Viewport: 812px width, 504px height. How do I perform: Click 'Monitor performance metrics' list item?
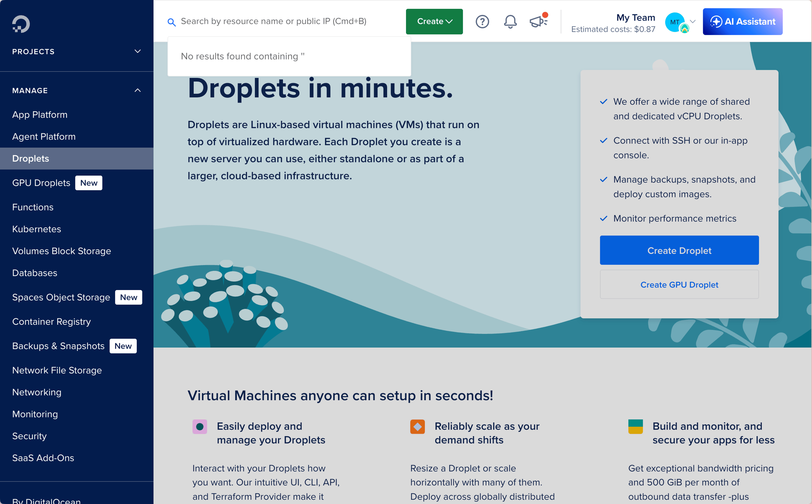tap(675, 218)
